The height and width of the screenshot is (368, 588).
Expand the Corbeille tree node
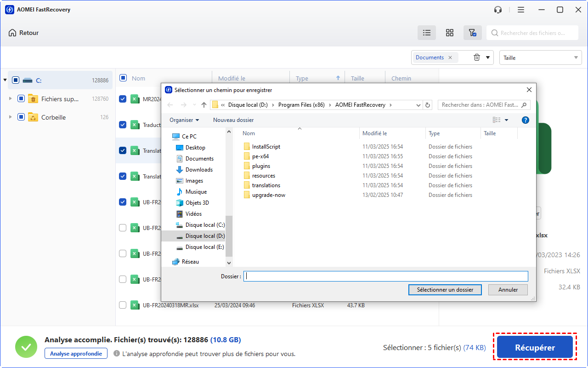tap(11, 117)
